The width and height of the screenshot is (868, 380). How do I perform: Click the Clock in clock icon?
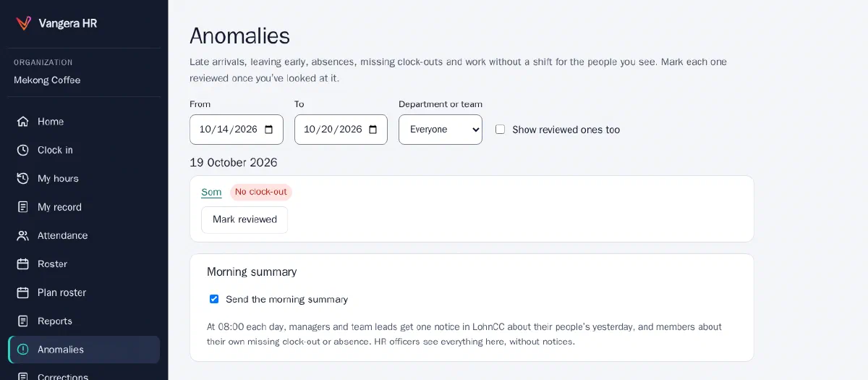[23, 150]
